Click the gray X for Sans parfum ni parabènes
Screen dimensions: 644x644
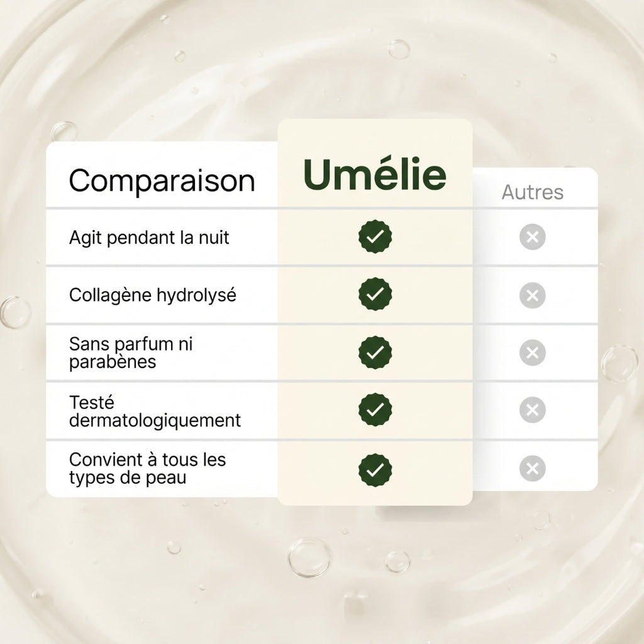(532, 353)
